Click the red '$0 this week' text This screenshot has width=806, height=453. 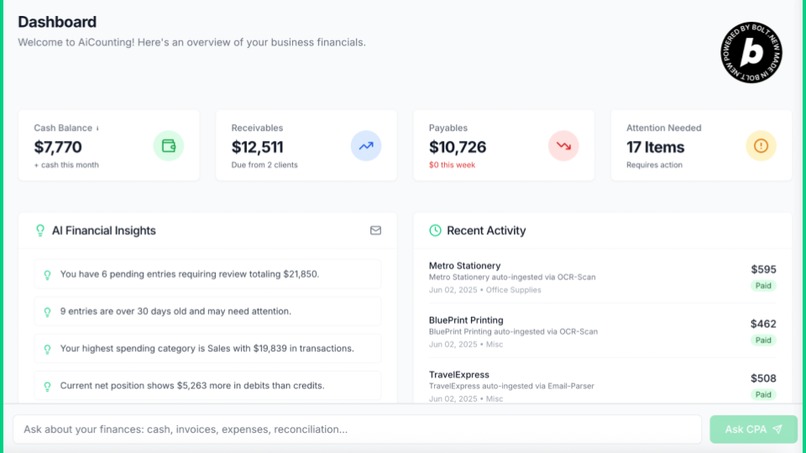click(x=452, y=165)
